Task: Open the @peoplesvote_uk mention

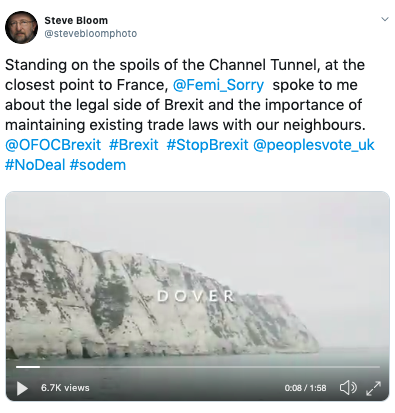Action: [314, 145]
